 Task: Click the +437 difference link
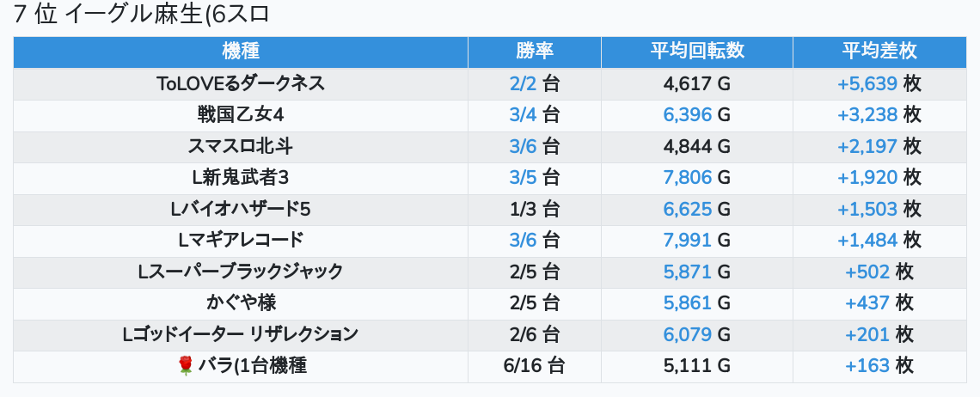[867, 303]
